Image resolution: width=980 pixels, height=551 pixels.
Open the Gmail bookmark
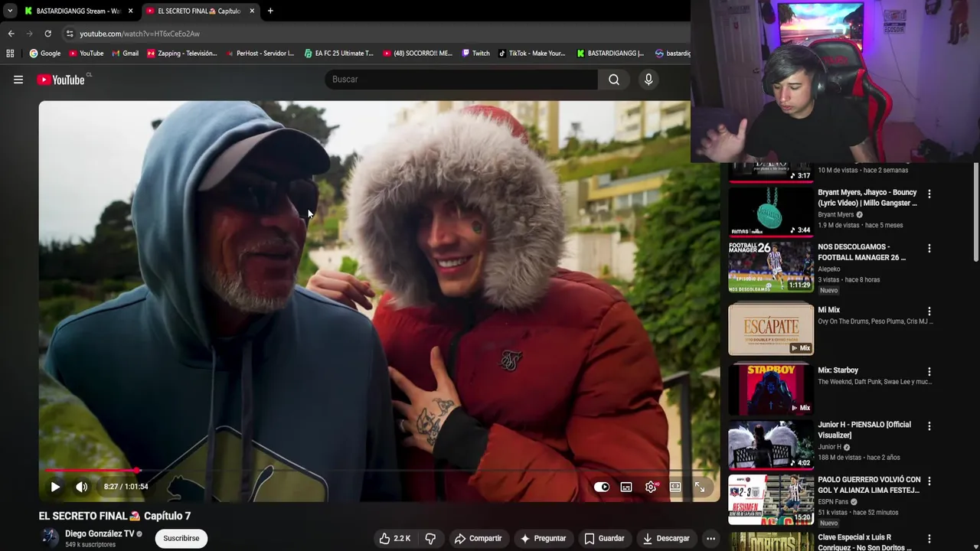(x=126, y=54)
